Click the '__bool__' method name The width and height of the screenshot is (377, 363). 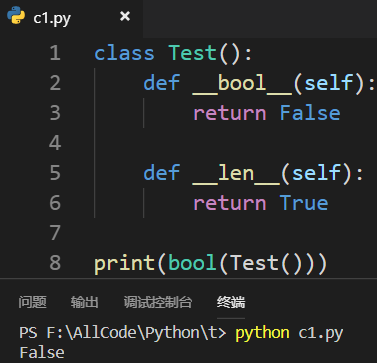coord(242,83)
